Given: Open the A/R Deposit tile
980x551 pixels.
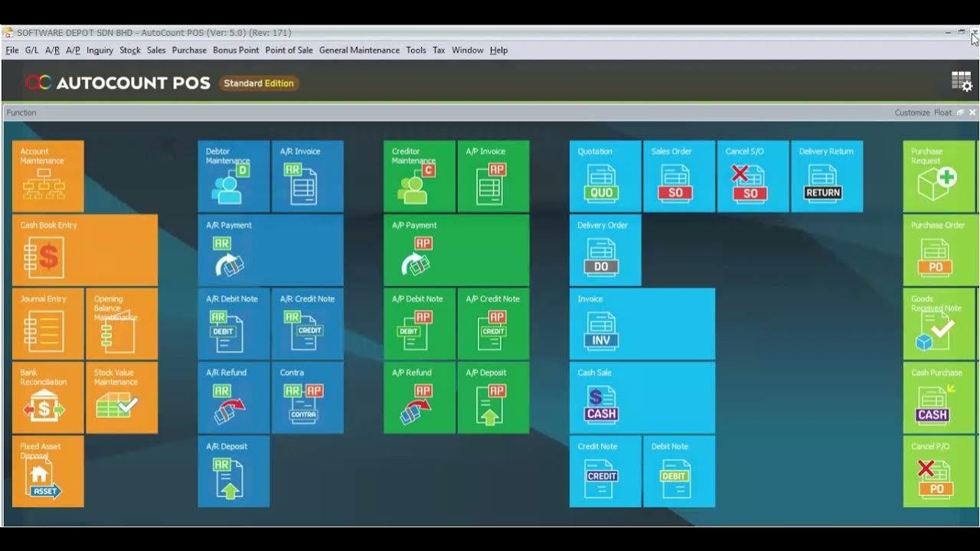Looking at the screenshot, I should click(x=234, y=471).
